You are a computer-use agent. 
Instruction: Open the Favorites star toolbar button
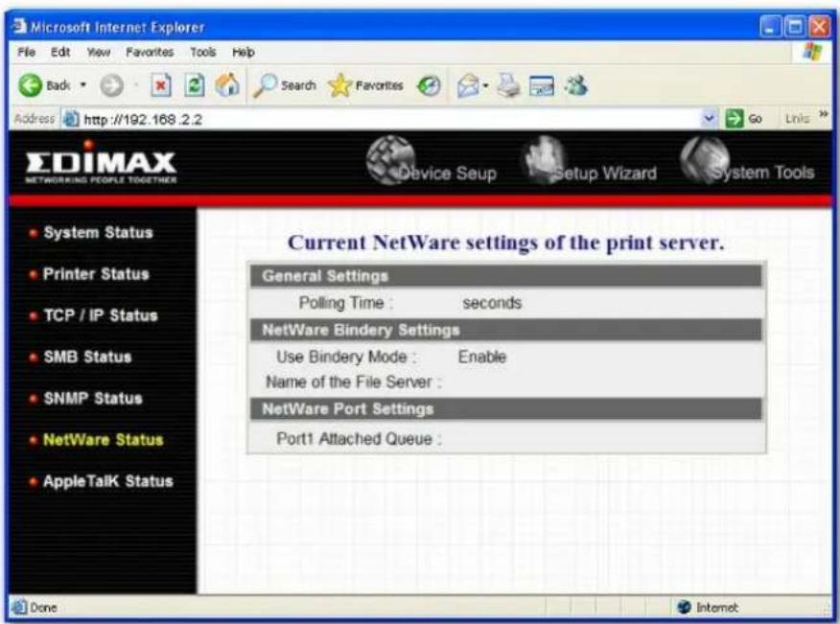coord(365,85)
